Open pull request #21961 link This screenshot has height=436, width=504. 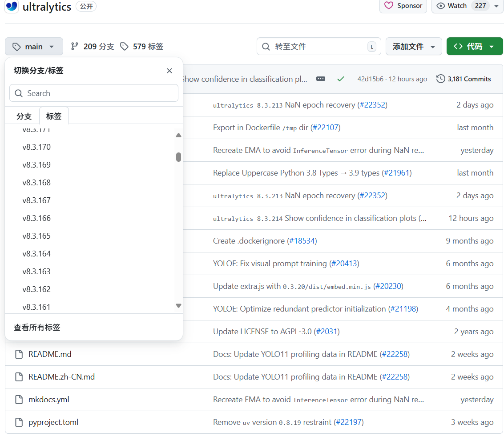point(397,173)
